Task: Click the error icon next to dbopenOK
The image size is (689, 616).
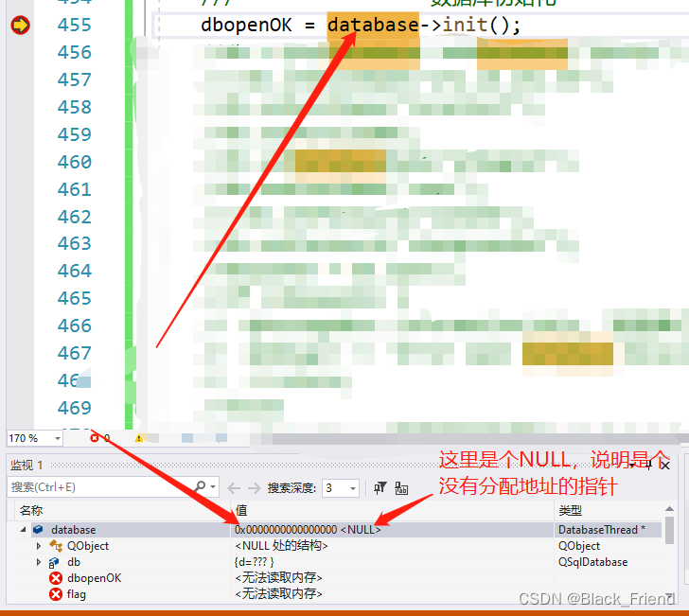Action: pyautogui.click(x=56, y=578)
